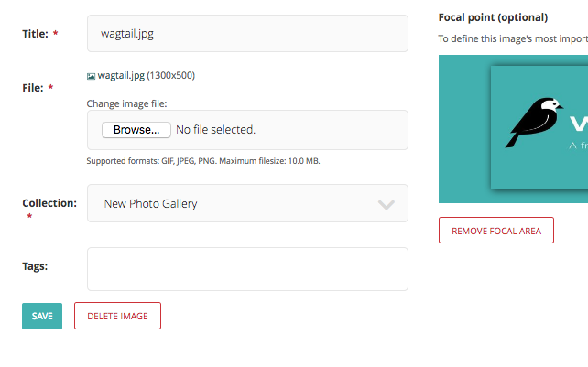
Task: Save the image changes
Action: (x=42, y=316)
